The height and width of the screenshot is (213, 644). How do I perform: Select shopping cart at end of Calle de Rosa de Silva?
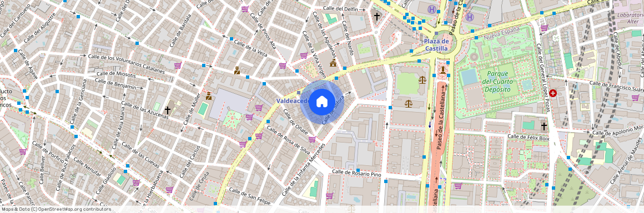tap(312, 140)
